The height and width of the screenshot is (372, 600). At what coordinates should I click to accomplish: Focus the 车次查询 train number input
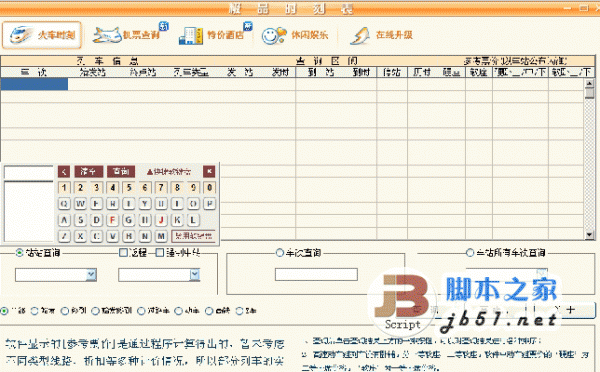316,274
